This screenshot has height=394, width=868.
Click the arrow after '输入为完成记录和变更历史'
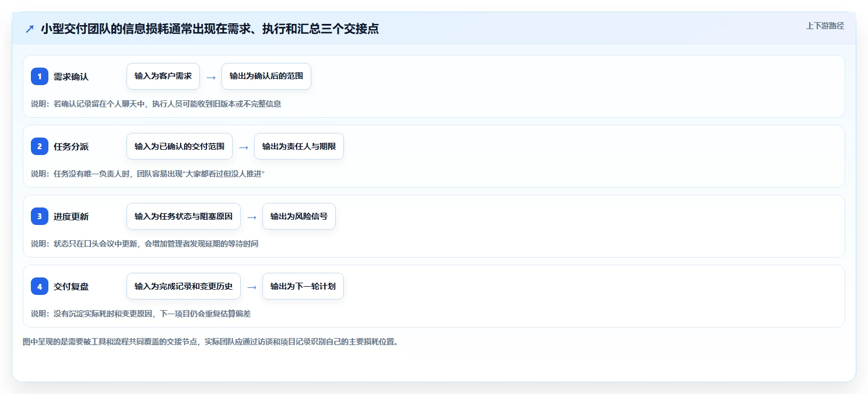coord(252,287)
